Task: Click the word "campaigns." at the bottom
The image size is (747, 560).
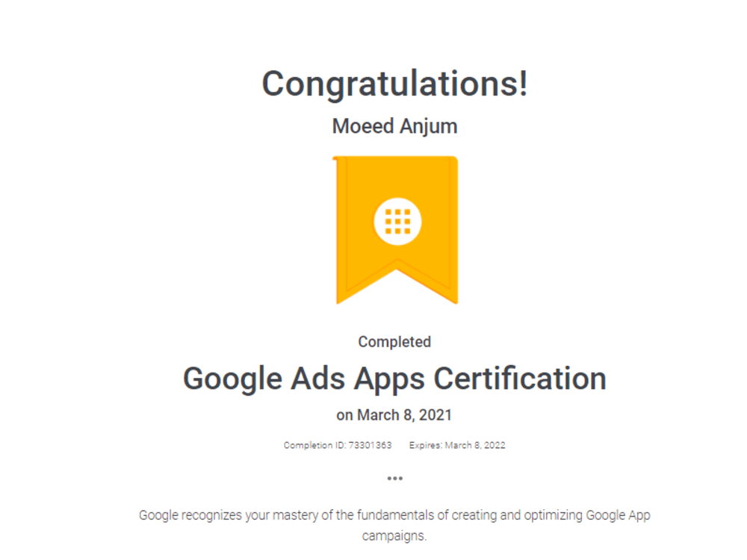Action: coord(394,536)
